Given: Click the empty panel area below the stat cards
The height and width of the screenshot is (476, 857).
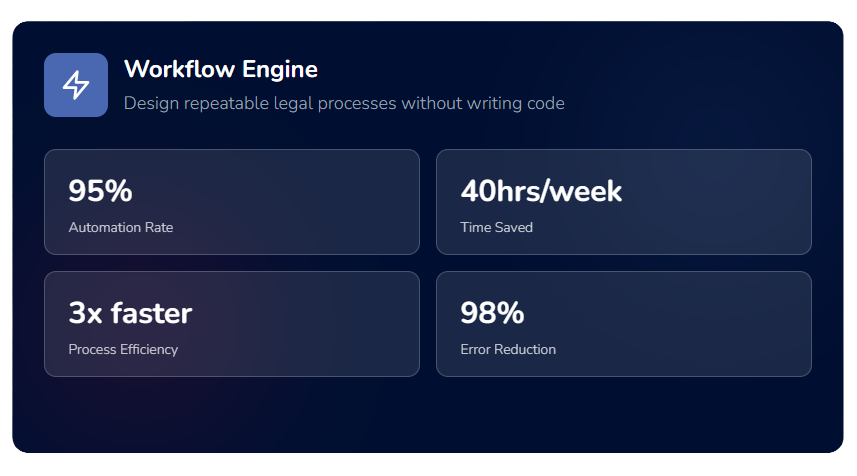Looking at the screenshot, I should click(428, 415).
